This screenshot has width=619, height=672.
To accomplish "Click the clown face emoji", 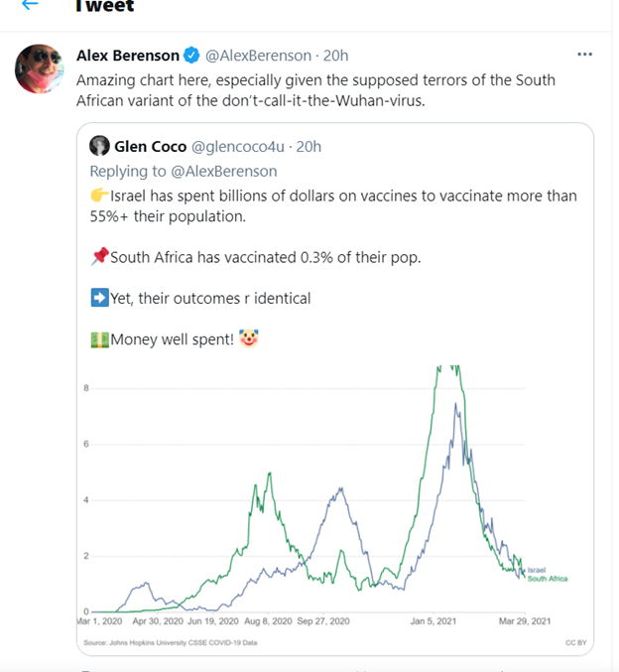I will tap(248, 339).
